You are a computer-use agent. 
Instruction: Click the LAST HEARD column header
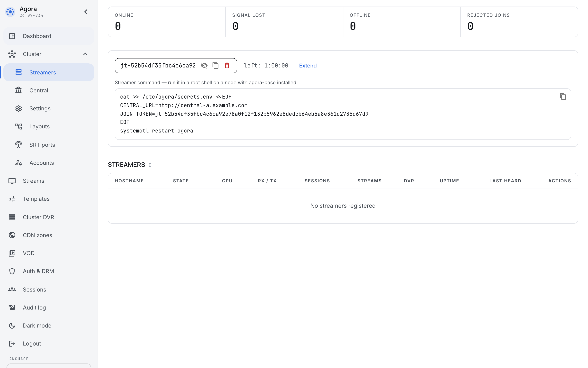coord(505,181)
